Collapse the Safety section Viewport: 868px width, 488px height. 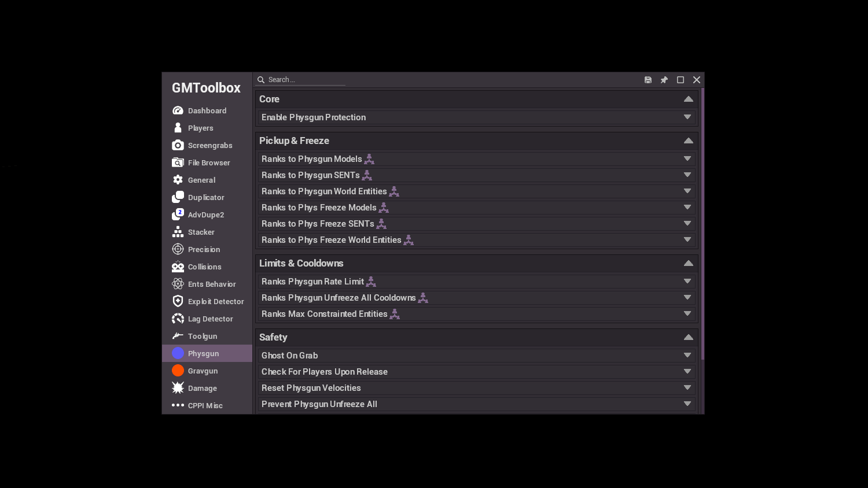689,337
